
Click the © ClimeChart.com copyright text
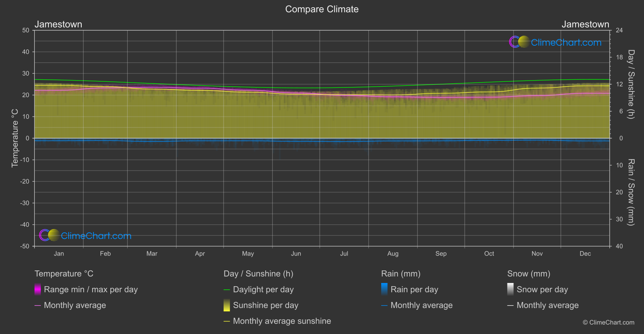point(608,323)
